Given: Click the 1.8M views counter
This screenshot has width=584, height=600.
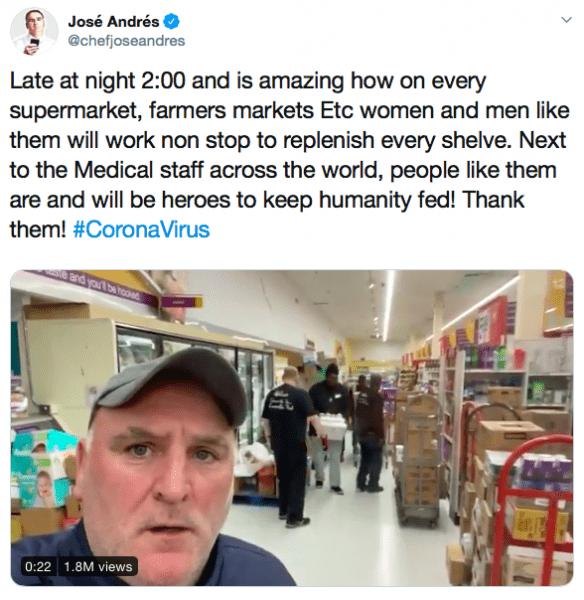Looking at the screenshot, I should (x=98, y=566).
